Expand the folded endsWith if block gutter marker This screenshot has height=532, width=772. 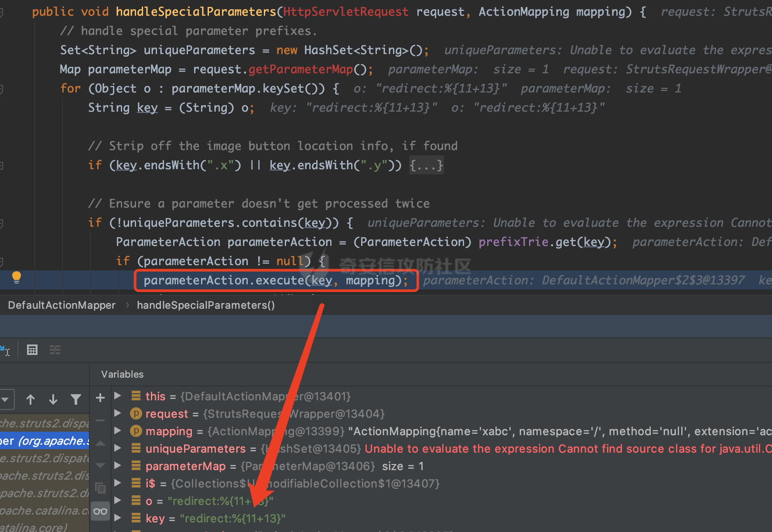[2, 166]
